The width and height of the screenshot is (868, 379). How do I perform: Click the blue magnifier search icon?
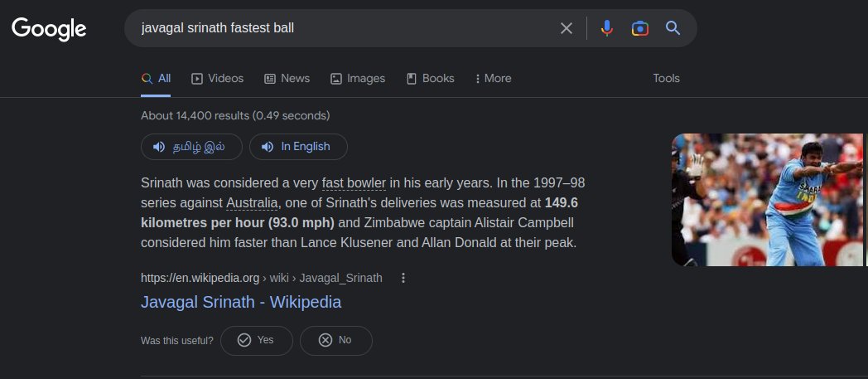pos(673,28)
